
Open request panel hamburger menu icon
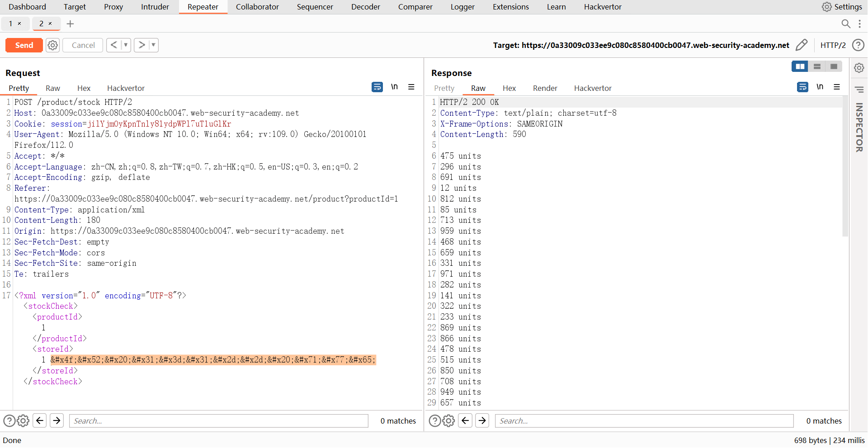tap(411, 87)
